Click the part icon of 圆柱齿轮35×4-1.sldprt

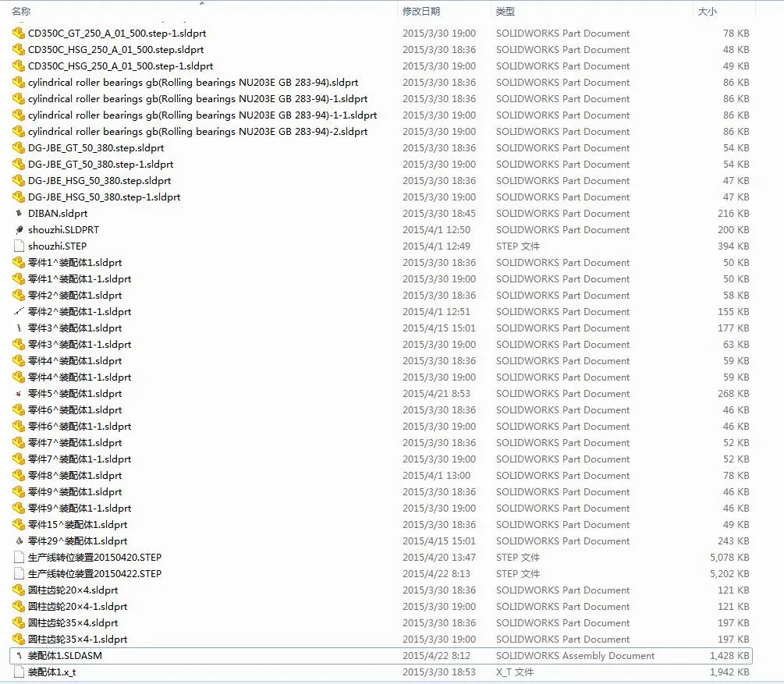tap(19, 639)
